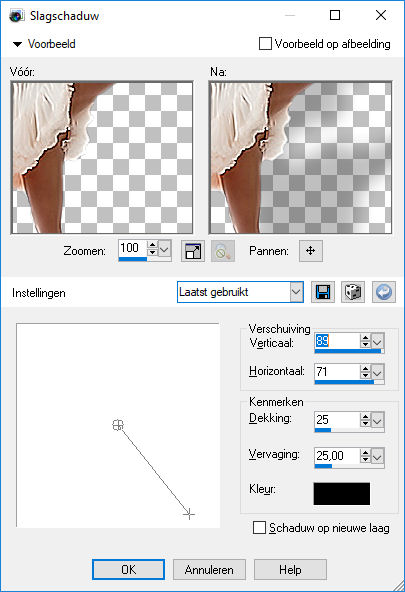Click the Vervaging value field

(337, 455)
